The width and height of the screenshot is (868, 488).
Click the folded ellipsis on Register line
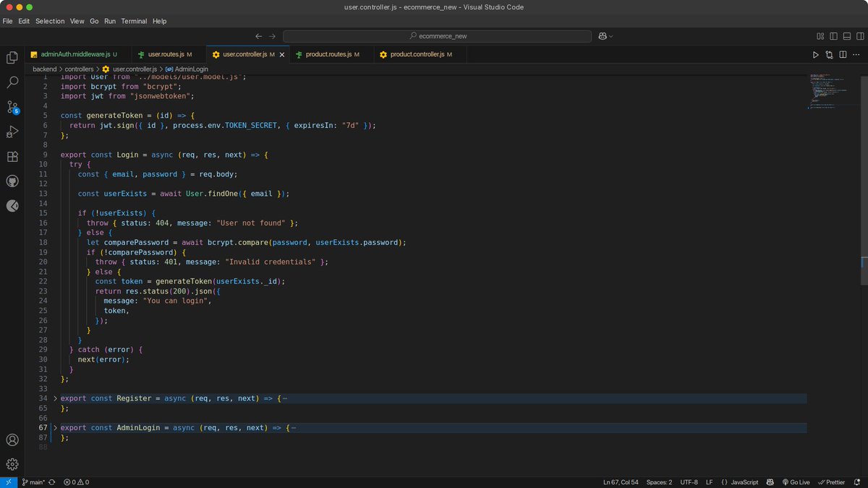click(x=285, y=398)
